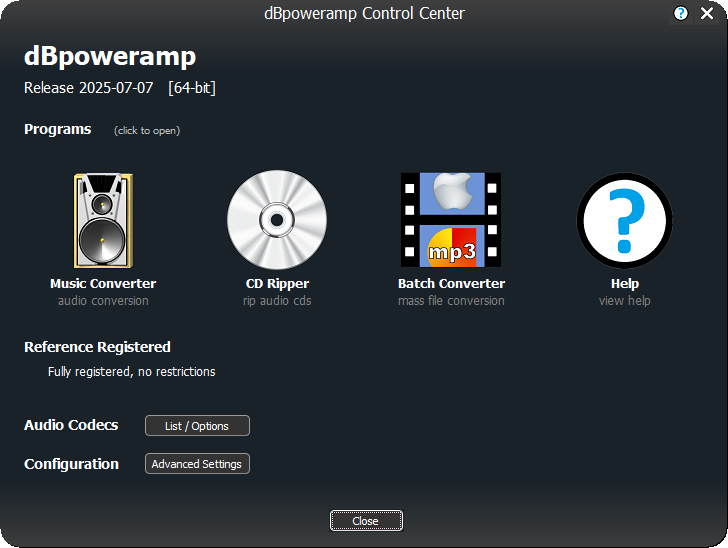The width and height of the screenshot is (728, 548).
Task: Open the Batch Converter film strip icon
Action: coord(451,220)
